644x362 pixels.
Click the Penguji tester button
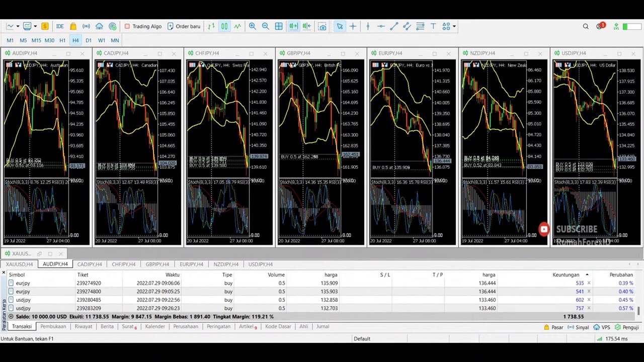click(627, 327)
